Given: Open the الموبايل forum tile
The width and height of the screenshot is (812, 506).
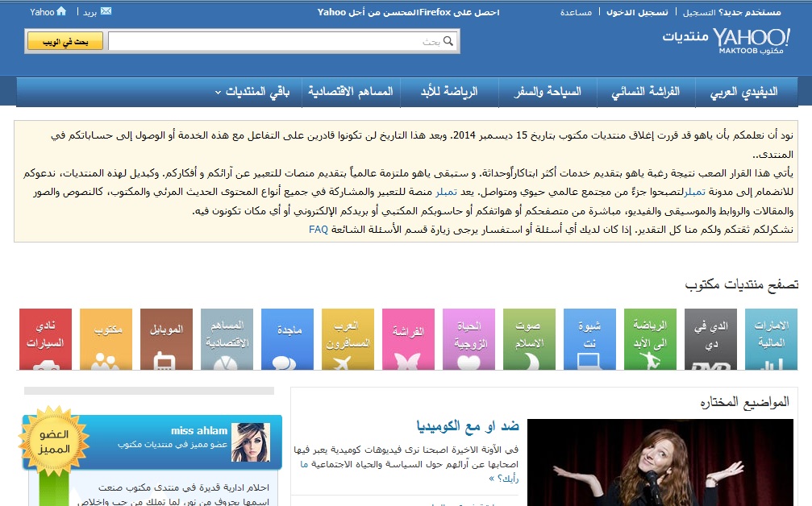Looking at the screenshot, I should 166,339.
